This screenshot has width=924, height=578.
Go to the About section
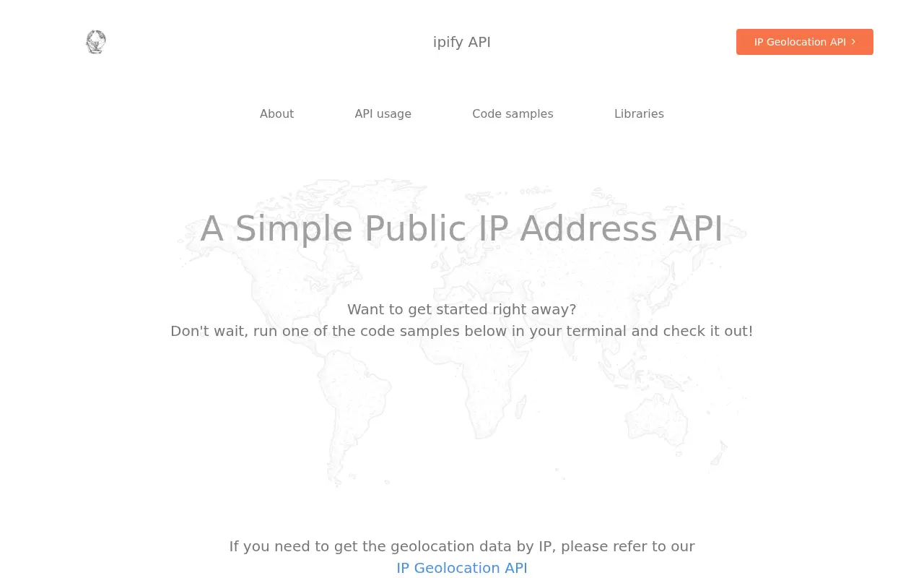coord(276,113)
